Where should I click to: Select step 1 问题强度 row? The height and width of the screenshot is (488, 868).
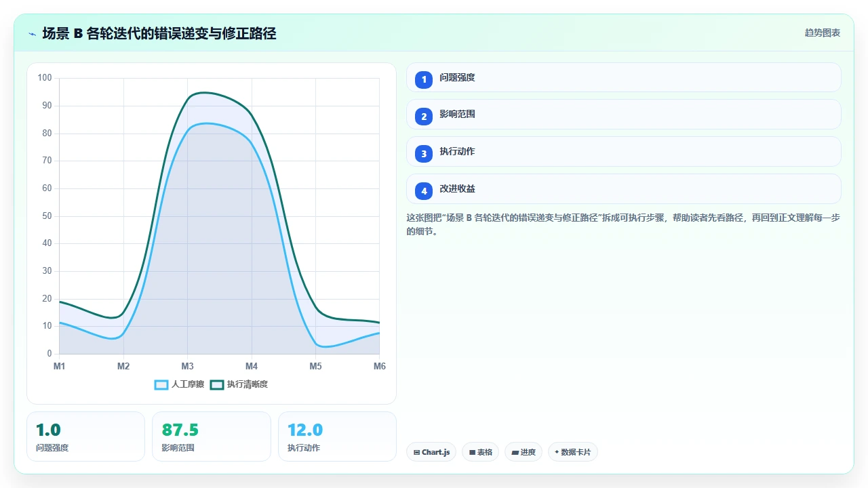pyautogui.click(x=623, y=77)
